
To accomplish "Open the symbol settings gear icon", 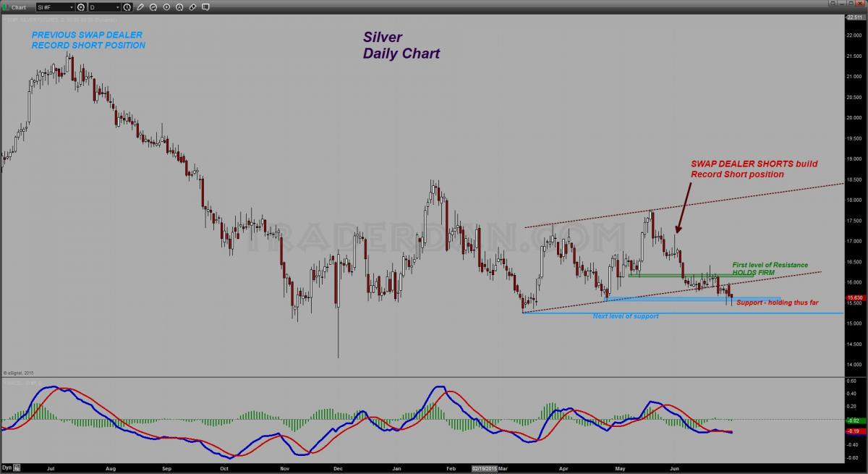I will click(x=80, y=7).
